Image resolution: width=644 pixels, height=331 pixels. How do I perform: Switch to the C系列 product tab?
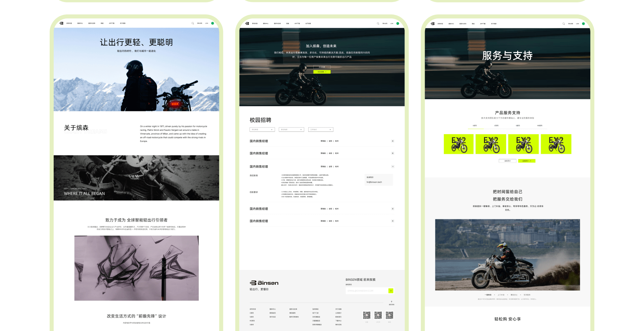(496, 126)
